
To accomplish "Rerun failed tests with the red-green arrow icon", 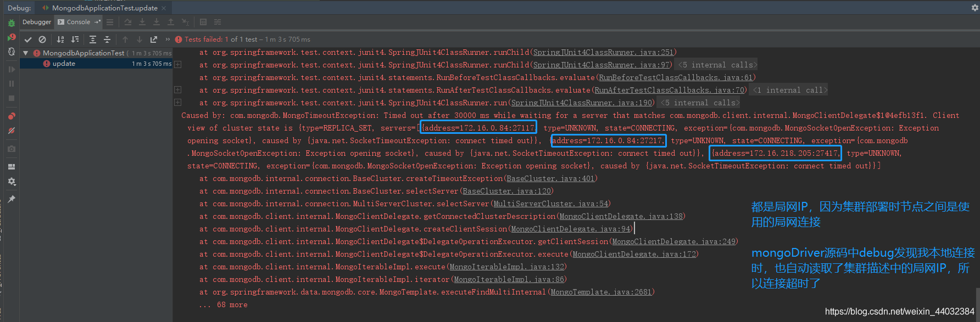I will tap(12, 37).
